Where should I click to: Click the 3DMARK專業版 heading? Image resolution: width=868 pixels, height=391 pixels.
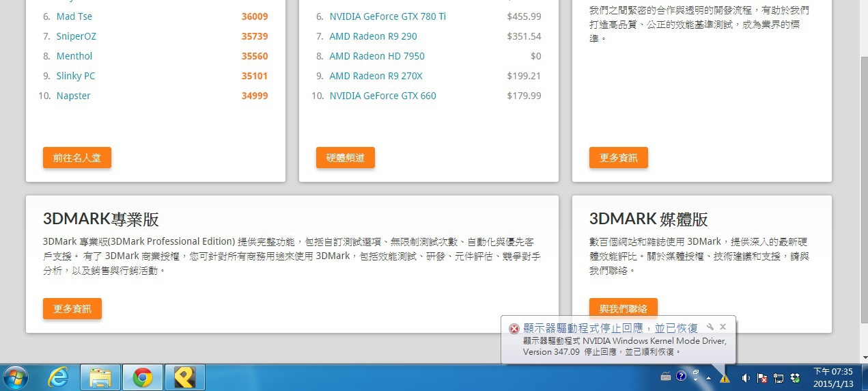(101, 219)
